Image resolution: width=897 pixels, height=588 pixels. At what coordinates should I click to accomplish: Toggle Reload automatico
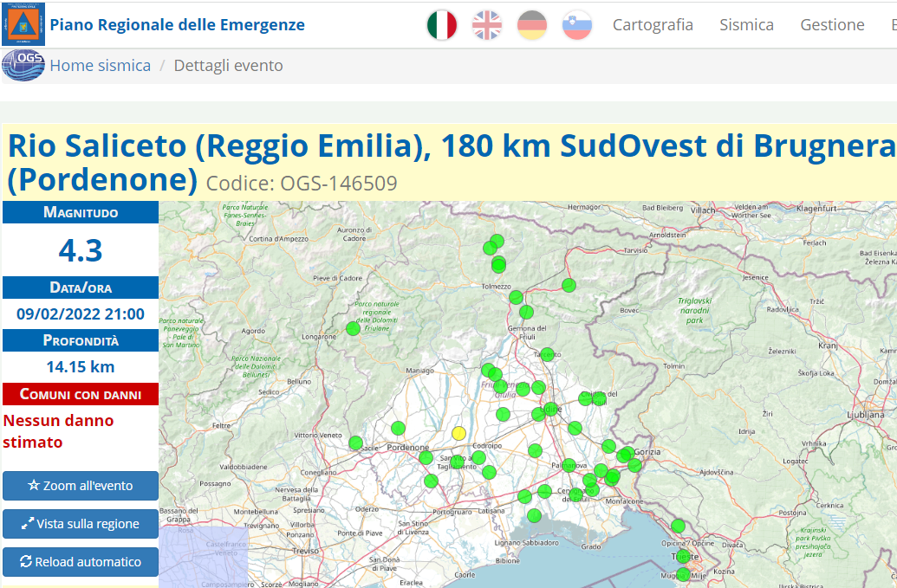(81, 562)
